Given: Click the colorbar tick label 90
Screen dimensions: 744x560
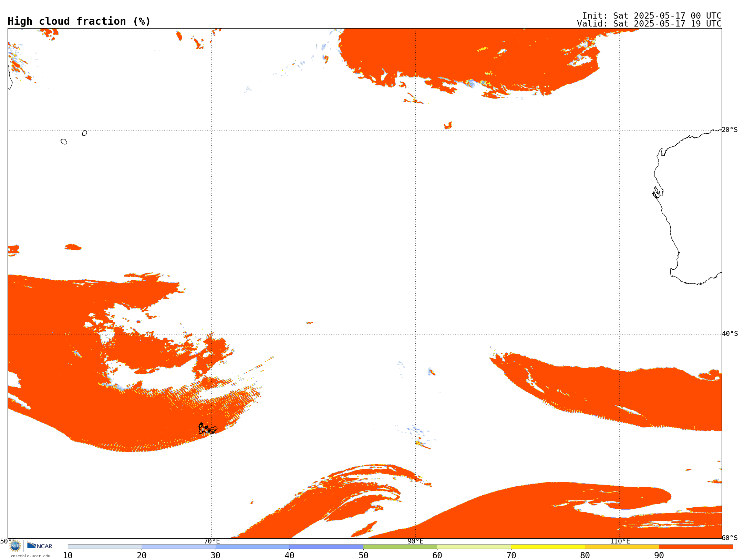Looking at the screenshot, I should (659, 556).
